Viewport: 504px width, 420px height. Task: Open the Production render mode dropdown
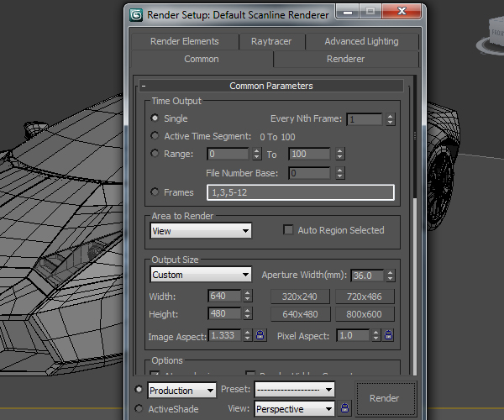182,390
